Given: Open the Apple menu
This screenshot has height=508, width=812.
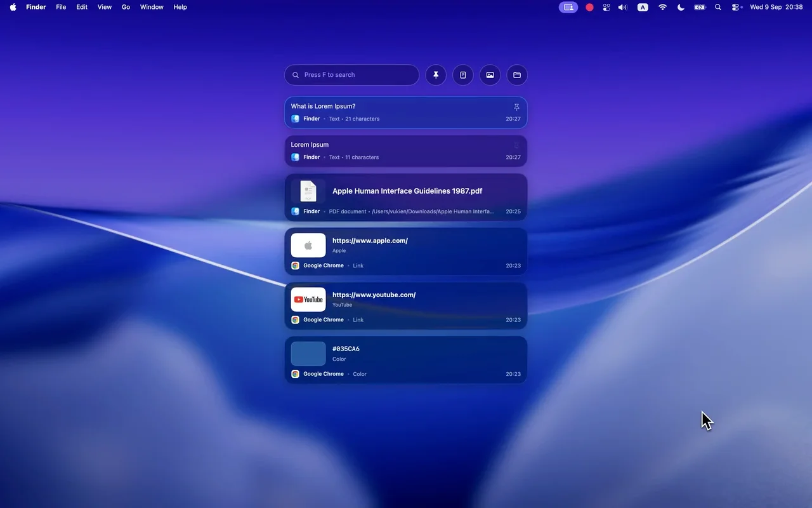Looking at the screenshot, I should click(13, 7).
